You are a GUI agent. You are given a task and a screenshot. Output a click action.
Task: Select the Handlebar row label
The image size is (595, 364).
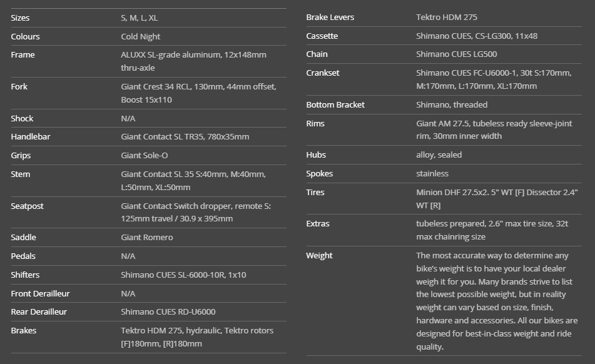(31, 137)
